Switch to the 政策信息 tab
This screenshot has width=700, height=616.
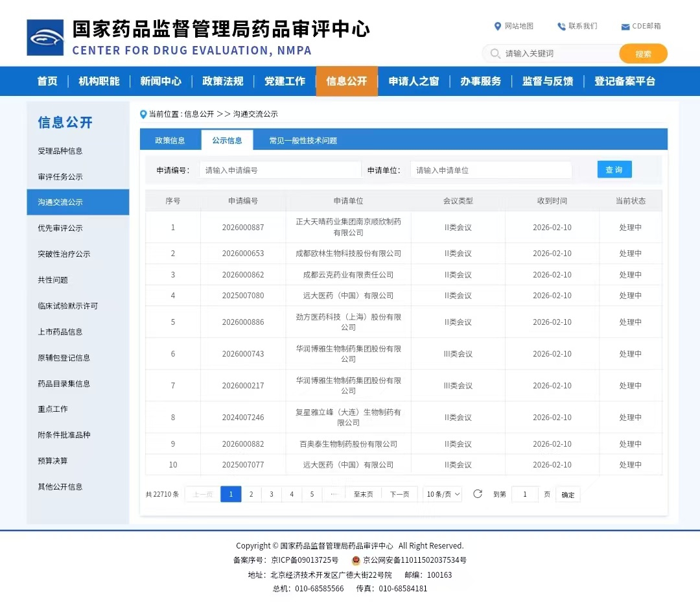pos(170,140)
